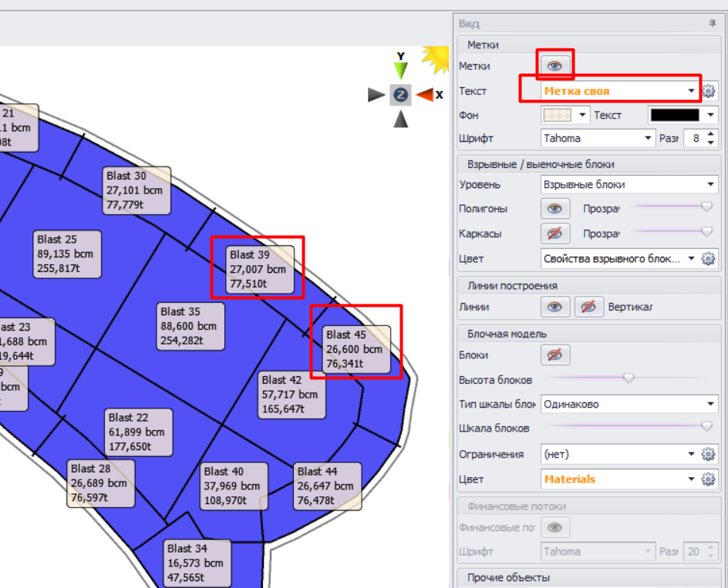
Task: Click the gear icon beside Метка своя
Action: tap(709, 91)
